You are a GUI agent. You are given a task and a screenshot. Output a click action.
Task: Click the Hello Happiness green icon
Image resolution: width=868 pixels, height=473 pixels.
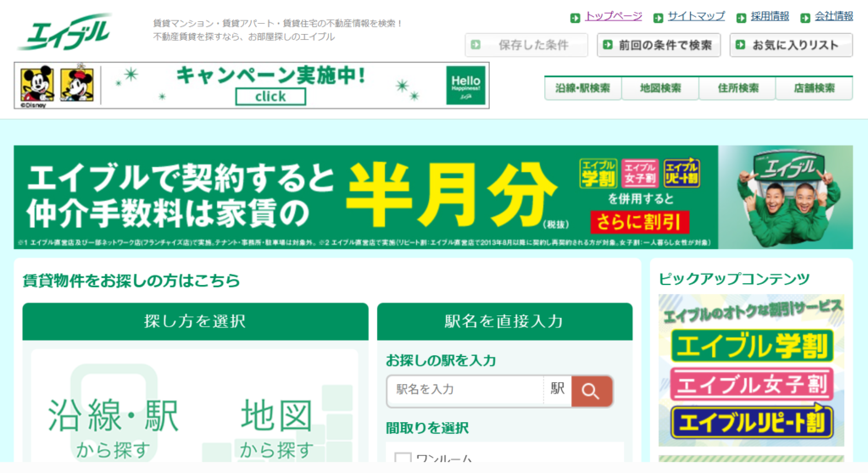click(465, 86)
